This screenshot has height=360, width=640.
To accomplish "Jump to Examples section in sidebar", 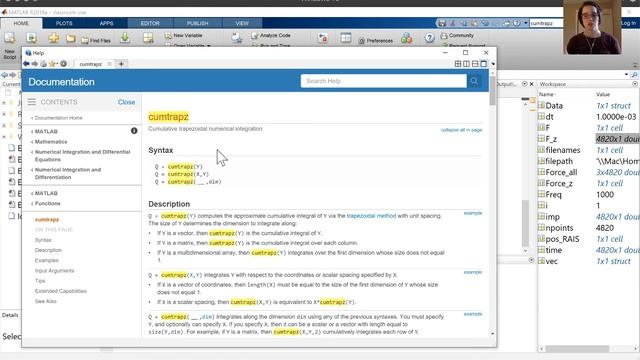I will (47, 260).
